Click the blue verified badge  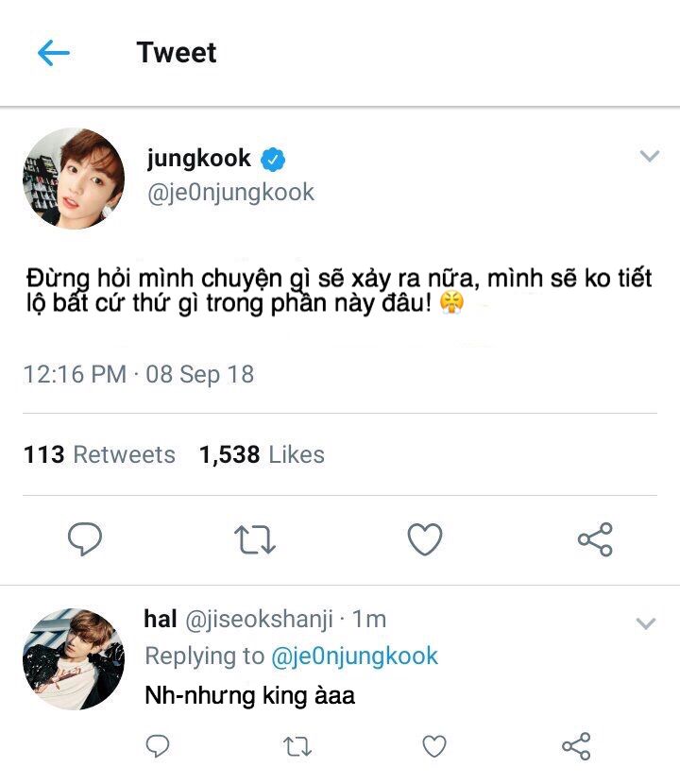(274, 159)
